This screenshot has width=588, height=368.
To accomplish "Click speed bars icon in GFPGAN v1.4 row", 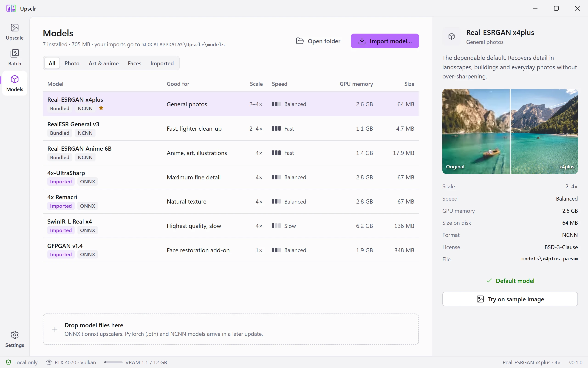I will (276, 250).
